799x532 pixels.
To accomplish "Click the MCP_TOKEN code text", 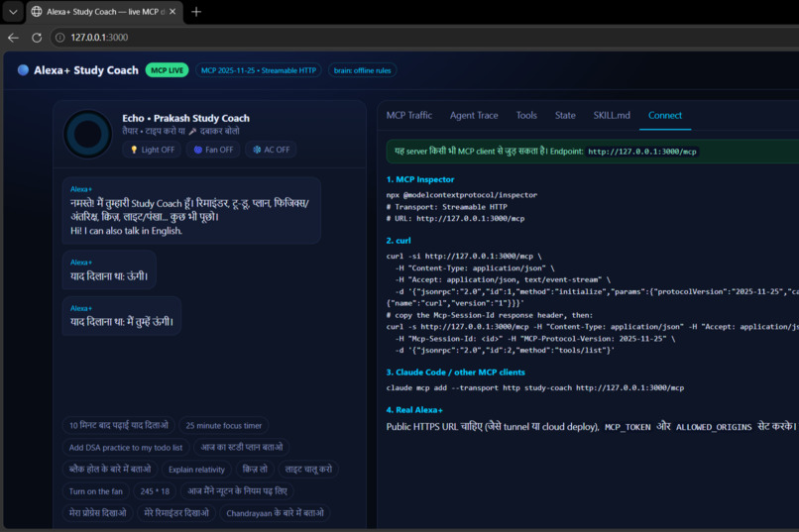I will (628, 428).
